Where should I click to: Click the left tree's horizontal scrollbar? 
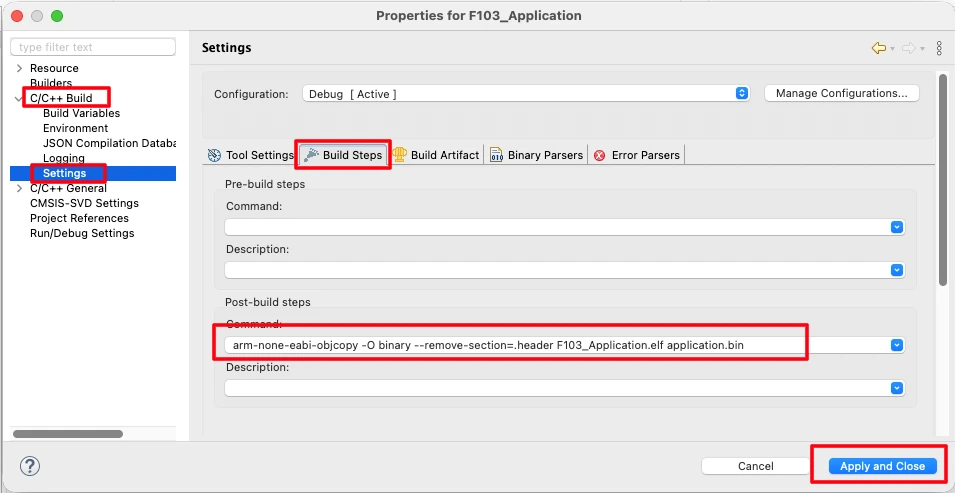click(x=68, y=434)
